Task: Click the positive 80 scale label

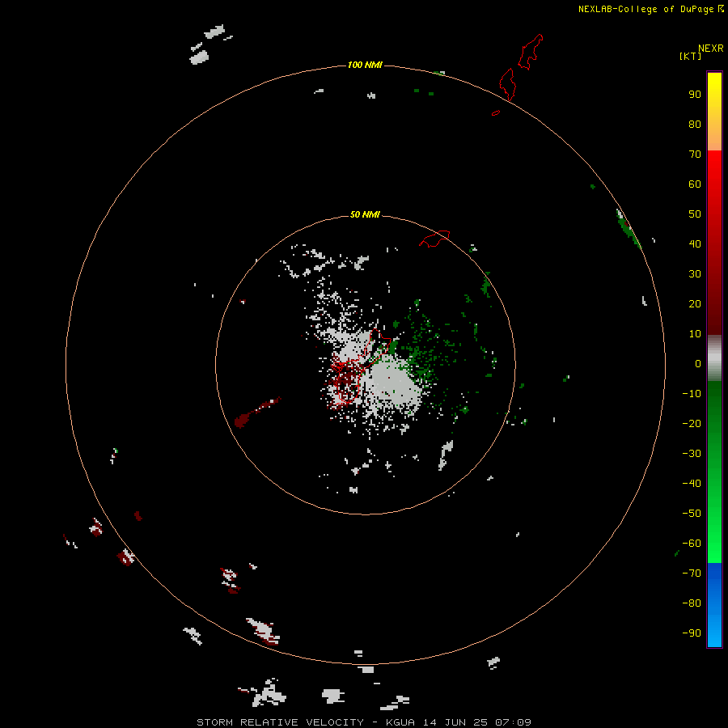Action: click(695, 124)
